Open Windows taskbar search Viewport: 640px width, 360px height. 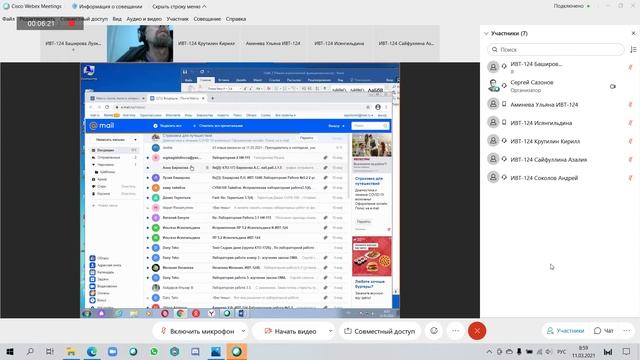click(30, 352)
